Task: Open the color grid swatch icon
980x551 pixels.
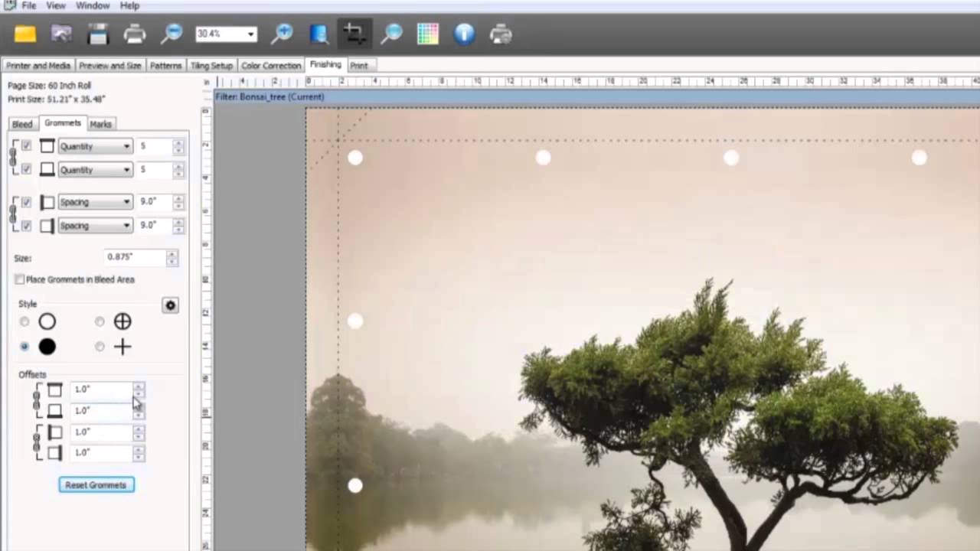Action: coord(428,34)
